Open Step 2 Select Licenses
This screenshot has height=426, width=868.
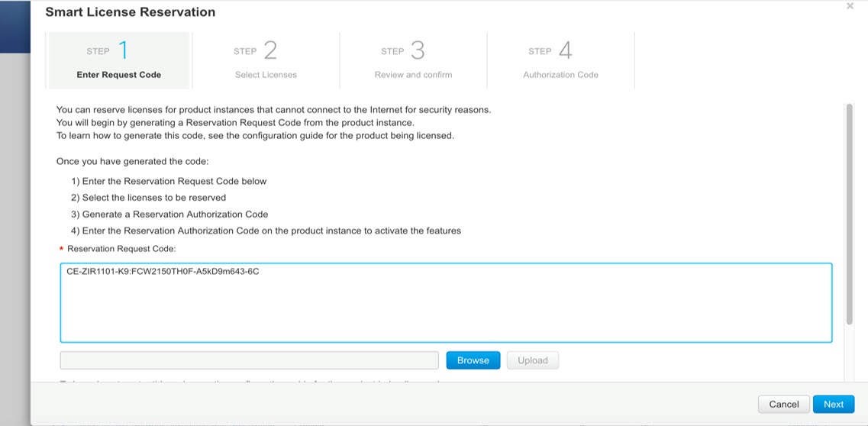click(x=266, y=60)
